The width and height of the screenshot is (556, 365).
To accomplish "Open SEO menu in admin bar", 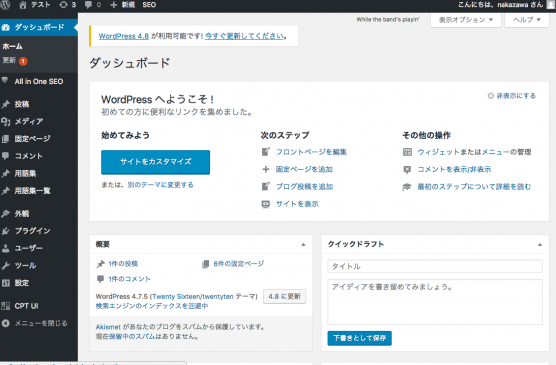I will point(149,5).
